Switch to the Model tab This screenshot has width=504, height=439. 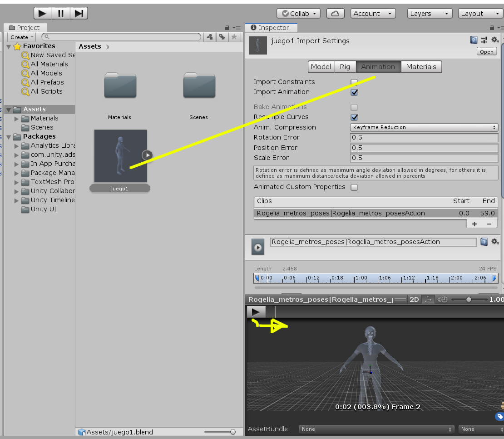pyautogui.click(x=321, y=66)
